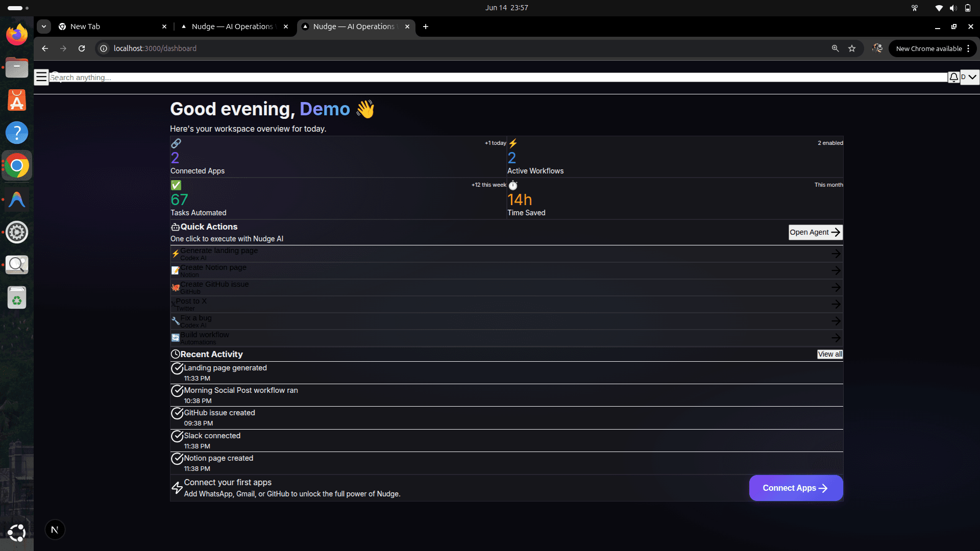The height and width of the screenshot is (551, 980).
Task: Open the Connected Apps stat card
Action: 338,157
